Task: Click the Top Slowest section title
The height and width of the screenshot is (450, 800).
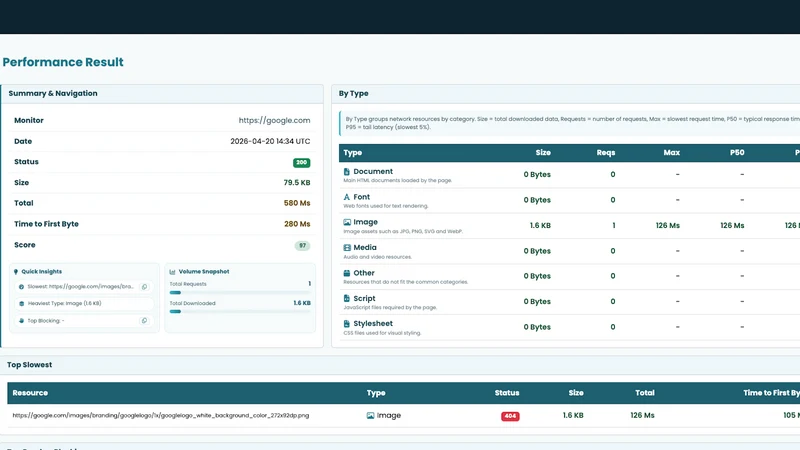Action: [30, 365]
